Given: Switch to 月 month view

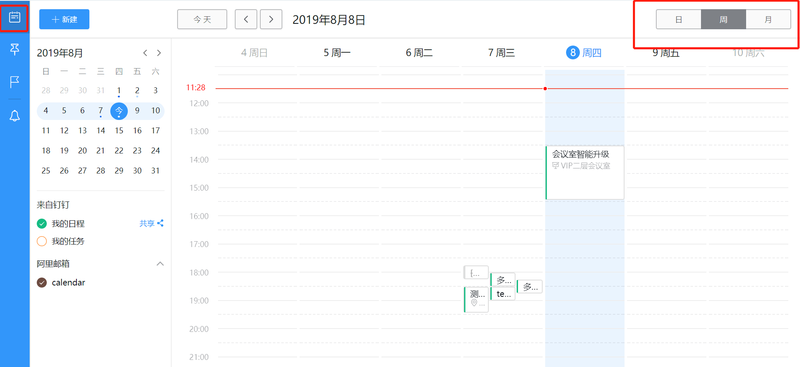Looking at the screenshot, I should [x=768, y=20].
